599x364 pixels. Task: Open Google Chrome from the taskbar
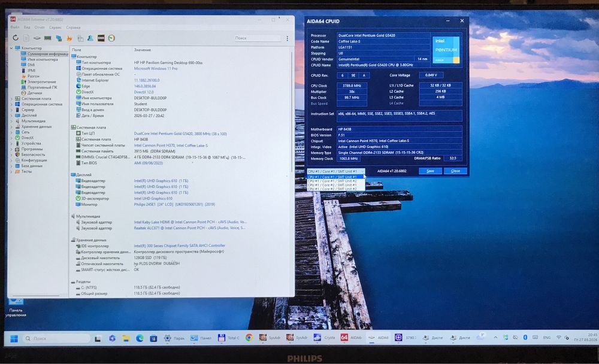coord(249,338)
